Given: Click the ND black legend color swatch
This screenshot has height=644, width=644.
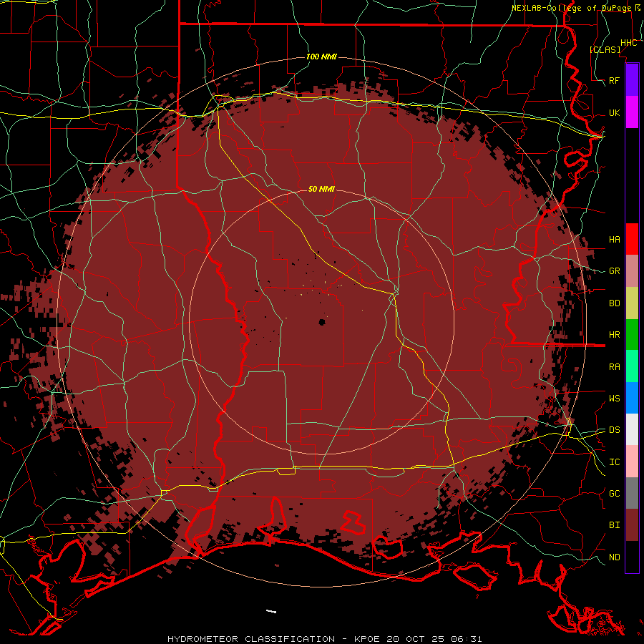Looking at the screenshot, I should (632, 557).
